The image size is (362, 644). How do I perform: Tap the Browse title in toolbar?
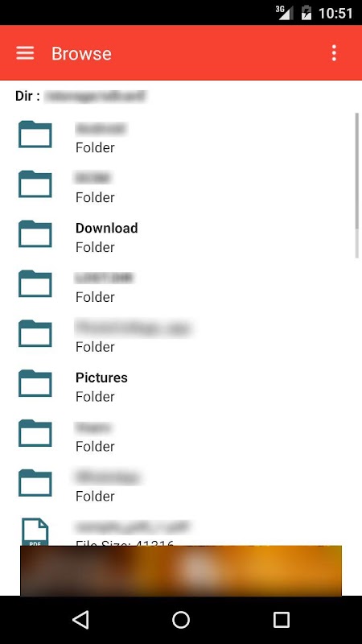81,53
